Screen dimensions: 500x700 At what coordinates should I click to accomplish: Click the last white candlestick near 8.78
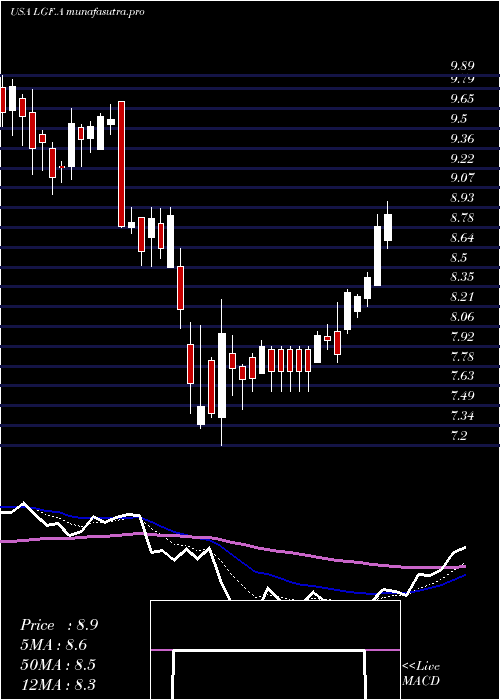click(x=388, y=225)
